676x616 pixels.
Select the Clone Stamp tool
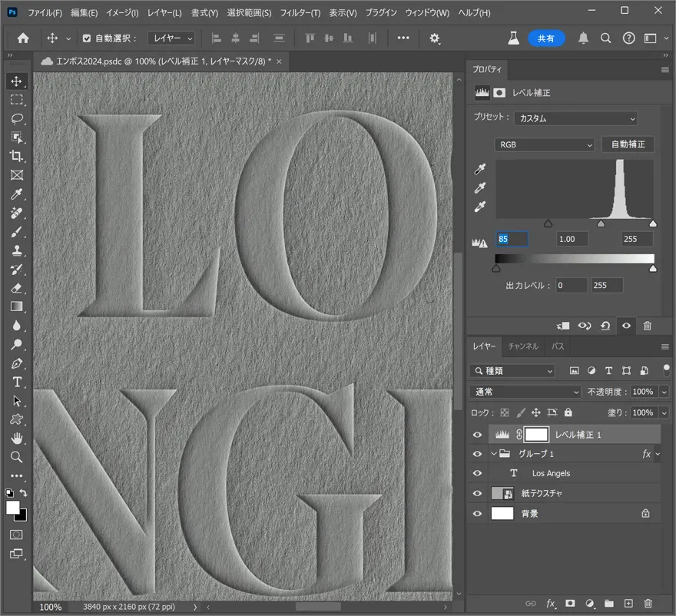pyautogui.click(x=16, y=250)
